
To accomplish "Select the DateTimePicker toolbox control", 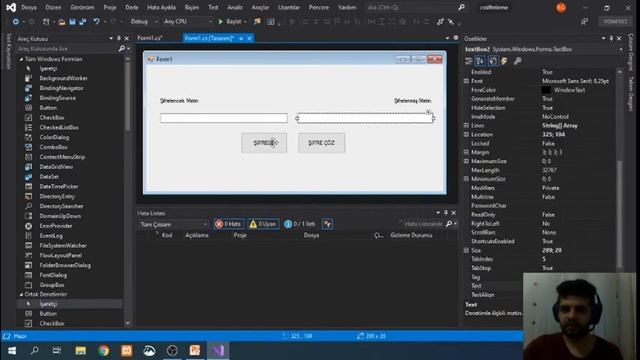I will pyautogui.click(x=59, y=187).
